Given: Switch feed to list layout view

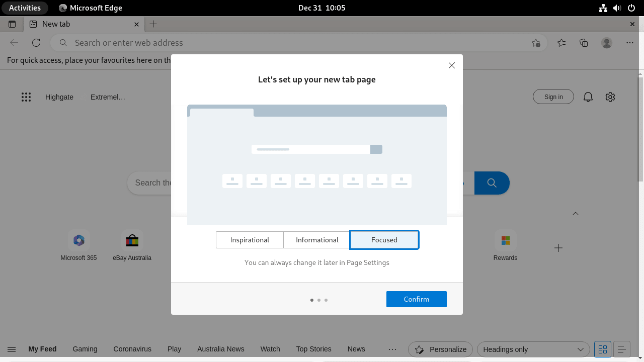Looking at the screenshot, I should (622, 349).
